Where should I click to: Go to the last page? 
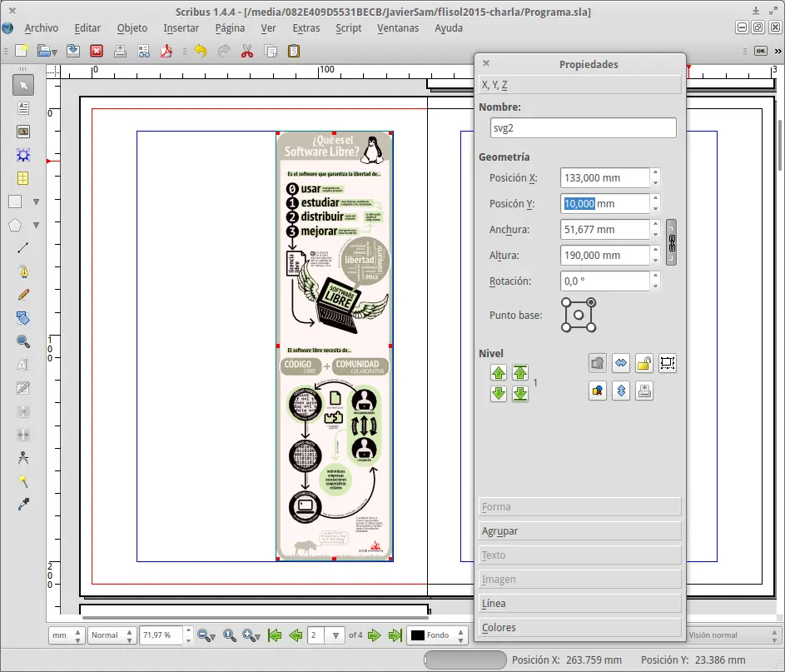395,635
